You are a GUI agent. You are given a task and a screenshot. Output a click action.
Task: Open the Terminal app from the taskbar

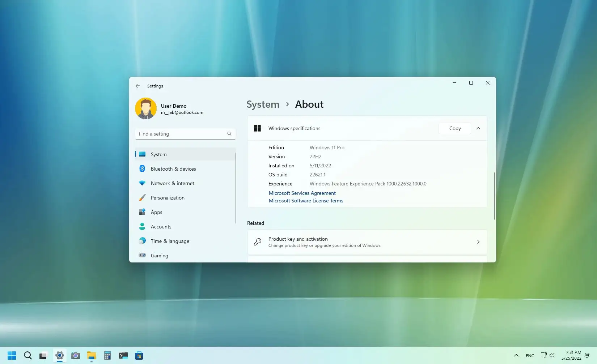(x=123, y=356)
